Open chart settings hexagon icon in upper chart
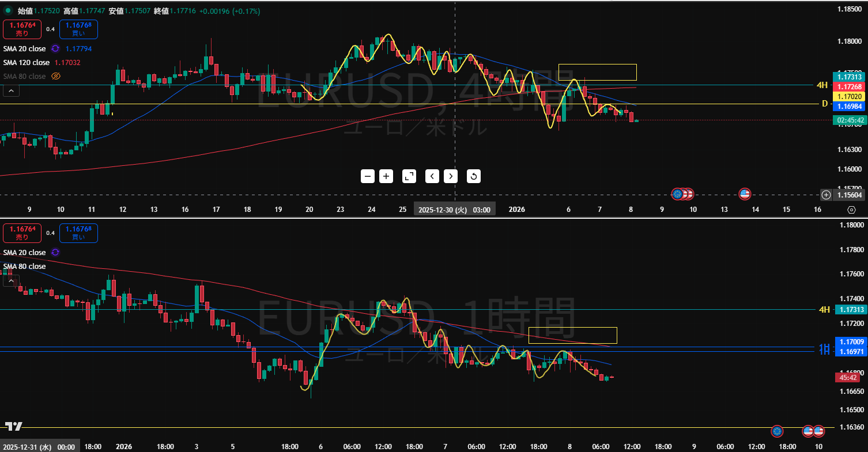 pyautogui.click(x=851, y=210)
